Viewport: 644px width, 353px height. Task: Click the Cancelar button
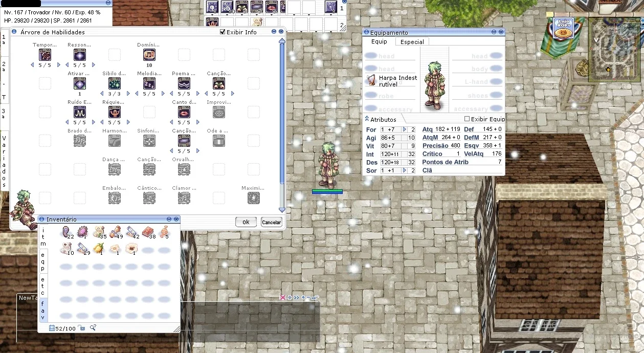[x=272, y=222]
